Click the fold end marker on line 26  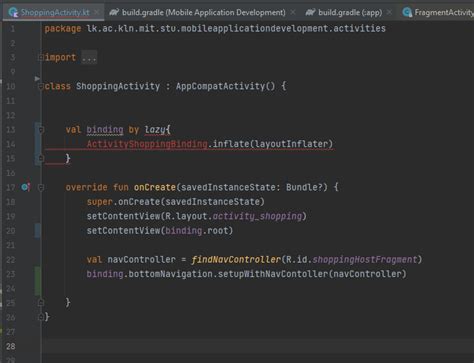point(41,317)
